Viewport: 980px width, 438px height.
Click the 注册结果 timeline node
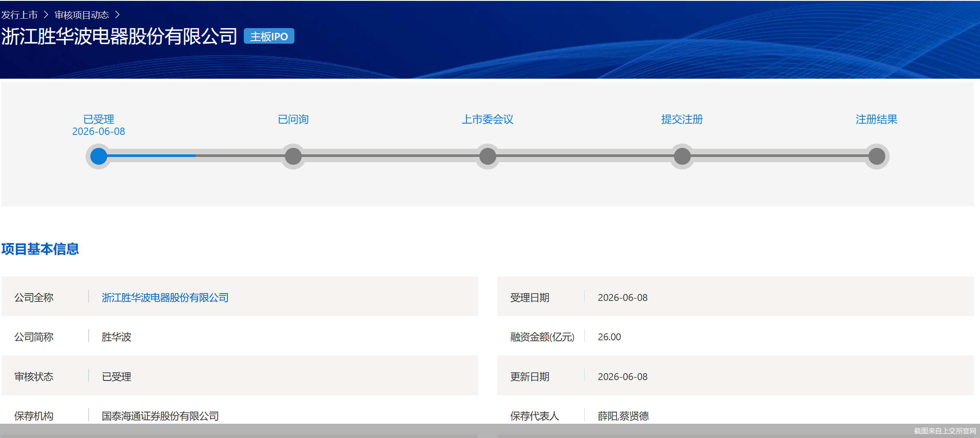coord(877,156)
